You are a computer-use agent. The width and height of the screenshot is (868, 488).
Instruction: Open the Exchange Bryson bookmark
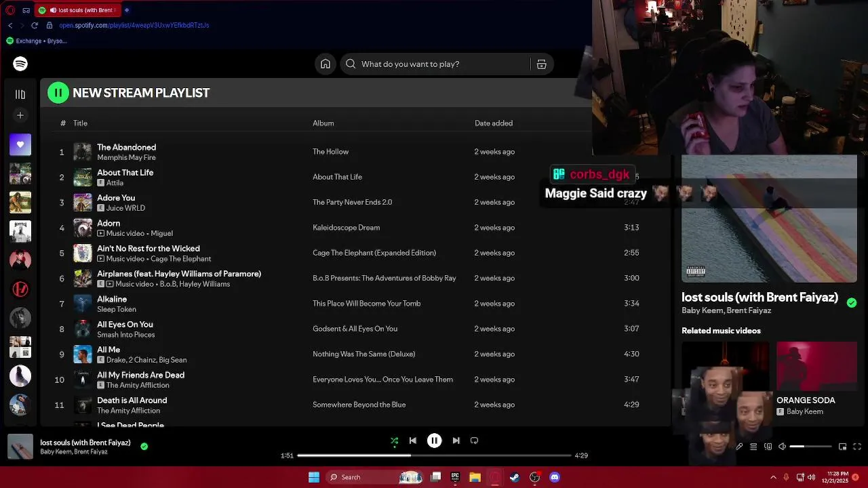click(37, 41)
